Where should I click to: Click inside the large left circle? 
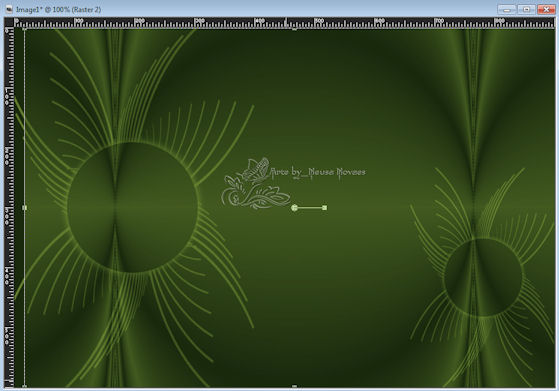point(132,207)
